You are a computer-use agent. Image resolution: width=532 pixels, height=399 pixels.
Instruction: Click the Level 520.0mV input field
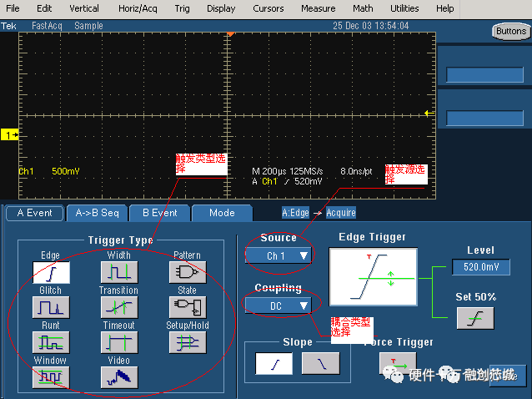coord(481,267)
